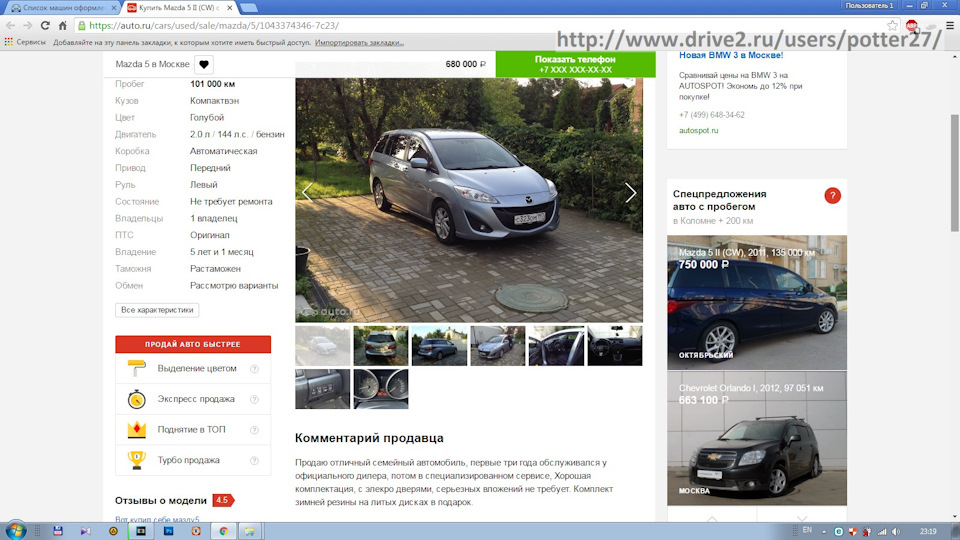Open the Adblock extension icon
Image resolution: width=960 pixels, height=540 pixels.
pyautogui.click(x=912, y=26)
